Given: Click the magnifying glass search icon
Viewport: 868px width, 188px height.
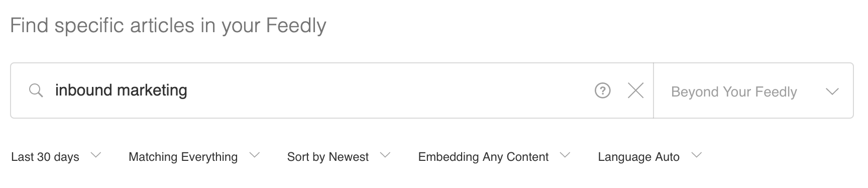Looking at the screenshot, I should pyautogui.click(x=36, y=91).
